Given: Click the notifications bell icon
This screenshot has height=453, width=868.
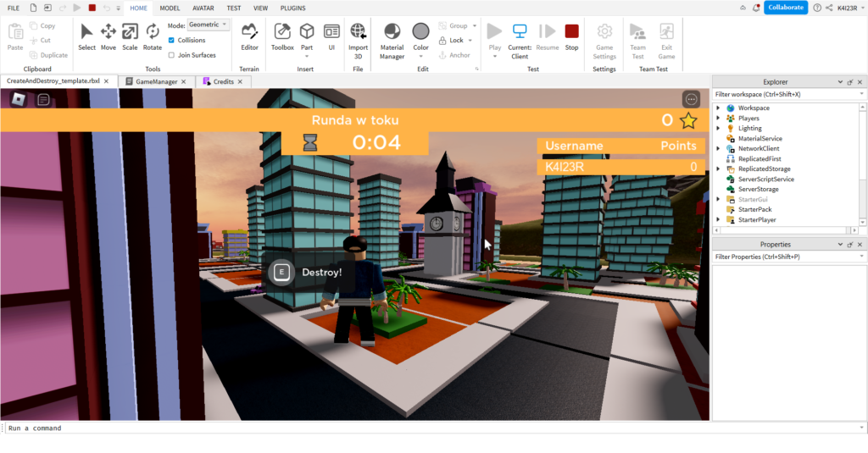Looking at the screenshot, I should coord(756,8).
